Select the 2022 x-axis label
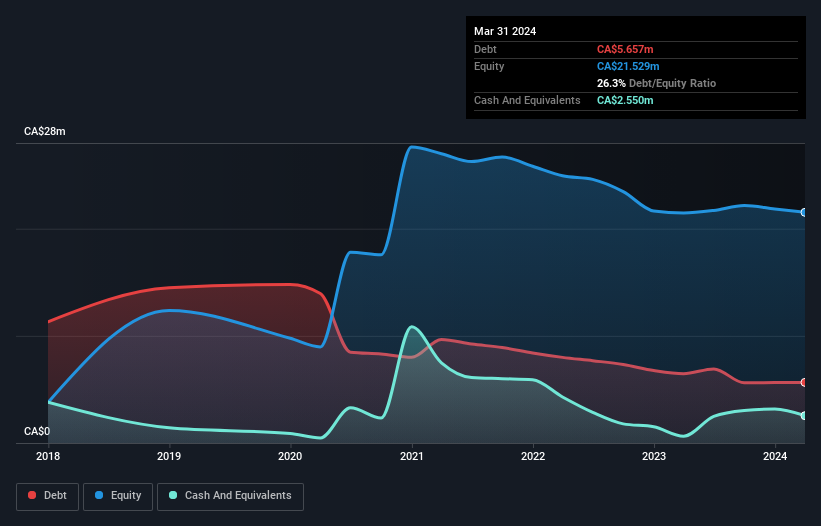 [x=533, y=456]
